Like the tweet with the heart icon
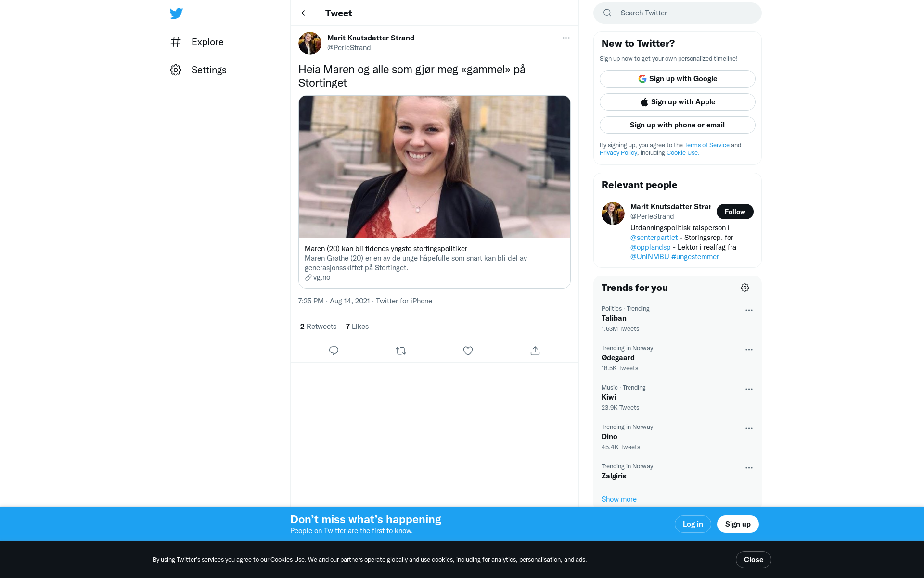 pyautogui.click(x=468, y=351)
